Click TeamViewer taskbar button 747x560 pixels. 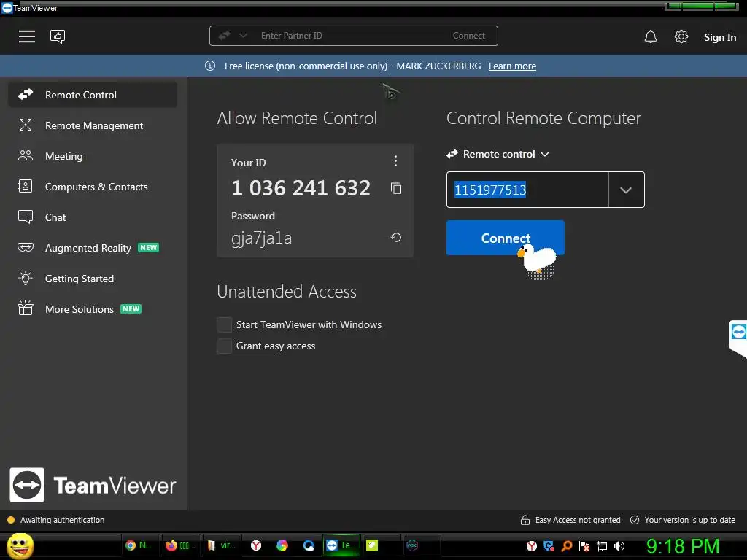(342, 545)
